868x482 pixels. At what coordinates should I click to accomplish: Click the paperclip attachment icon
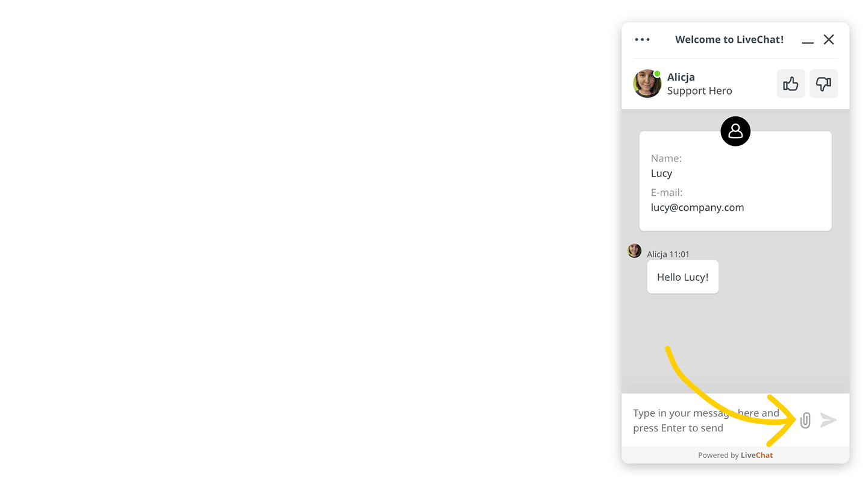point(805,420)
